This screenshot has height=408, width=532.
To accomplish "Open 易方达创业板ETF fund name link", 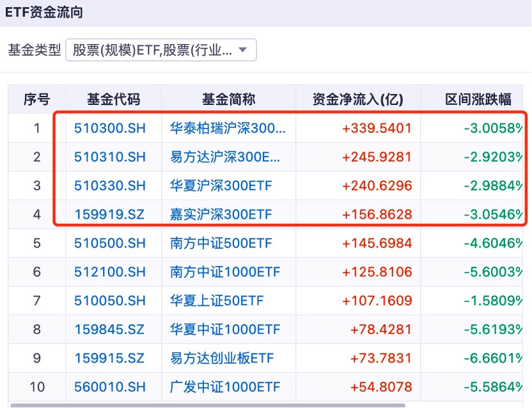I will (221, 358).
